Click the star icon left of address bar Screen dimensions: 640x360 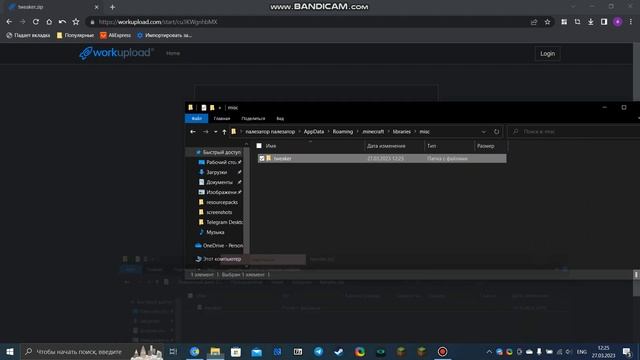(76, 22)
